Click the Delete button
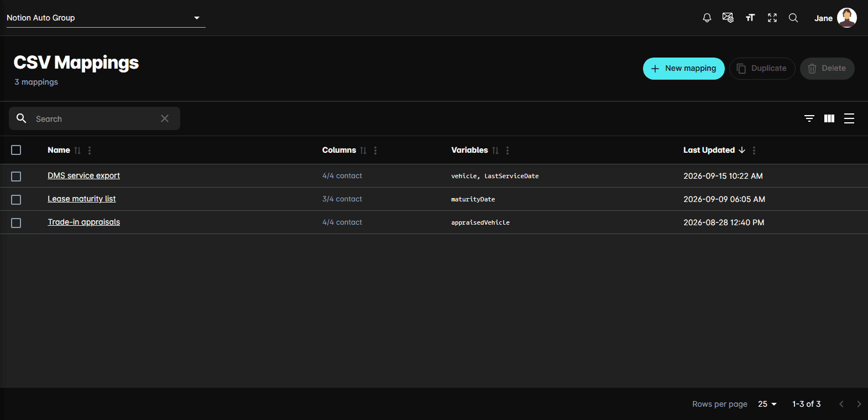The width and height of the screenshot is (868, 420). pyautogui.click(x=827, y=69)
